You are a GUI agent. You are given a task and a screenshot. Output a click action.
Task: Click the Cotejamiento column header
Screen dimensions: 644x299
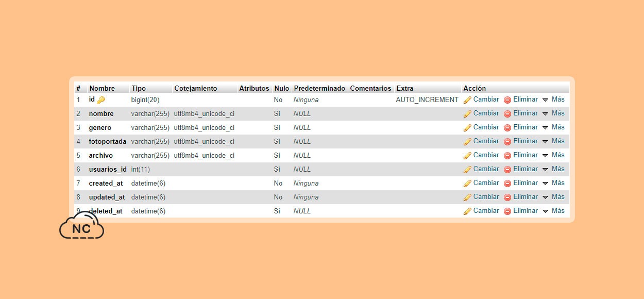196,89
